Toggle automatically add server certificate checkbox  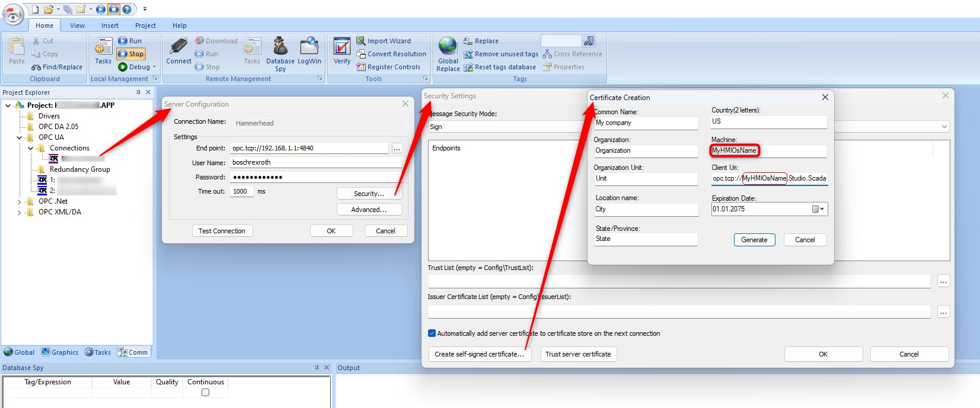coord(432,333)
